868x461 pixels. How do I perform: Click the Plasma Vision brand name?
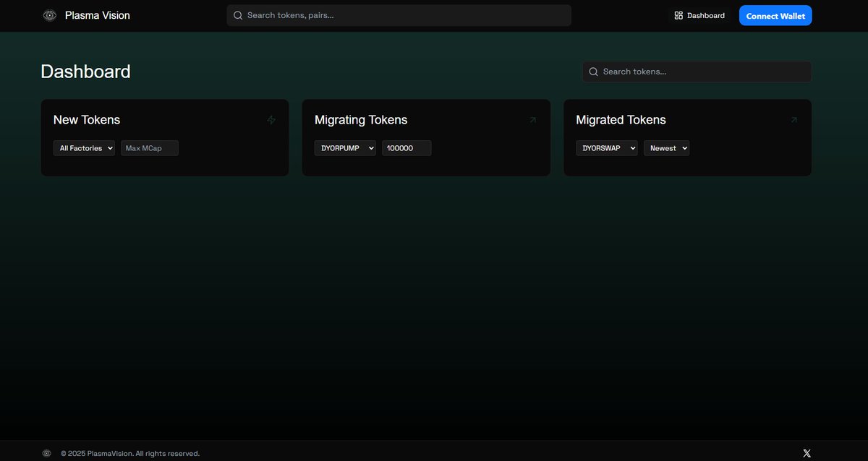click(98, 15)
